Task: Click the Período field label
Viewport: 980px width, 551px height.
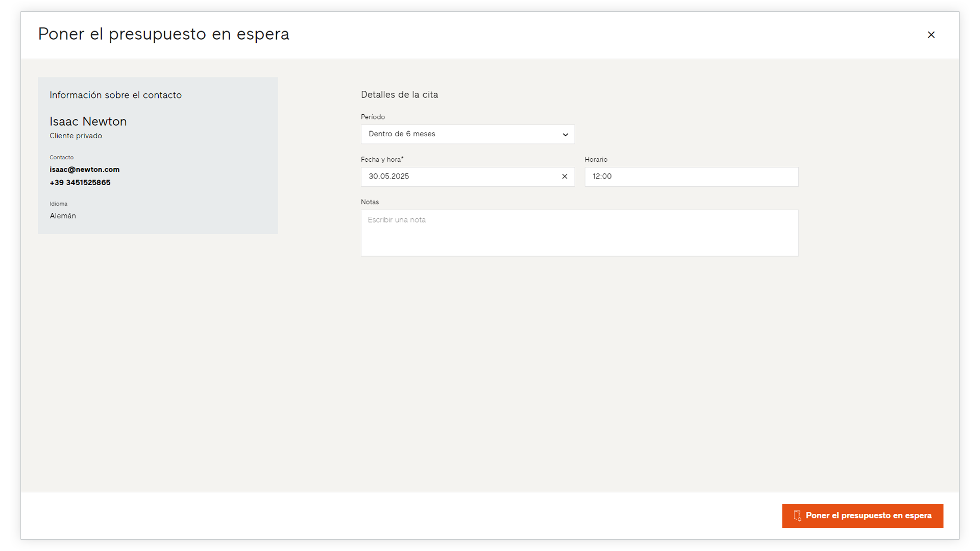Action: [x=373, y=117]
